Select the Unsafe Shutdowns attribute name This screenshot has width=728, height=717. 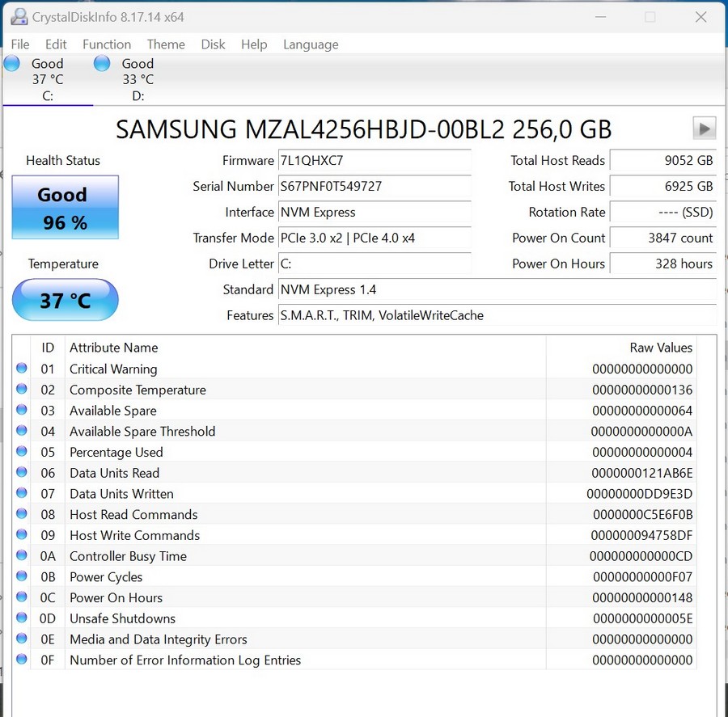[x=122, y=618]
